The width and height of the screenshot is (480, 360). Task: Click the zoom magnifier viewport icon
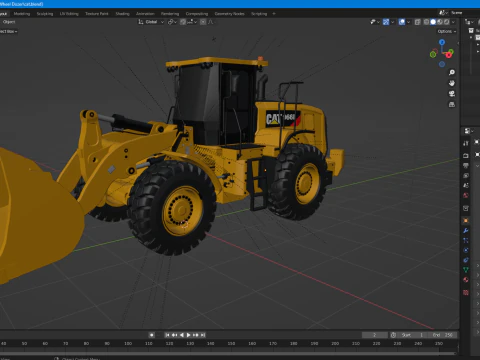(452, 72)
